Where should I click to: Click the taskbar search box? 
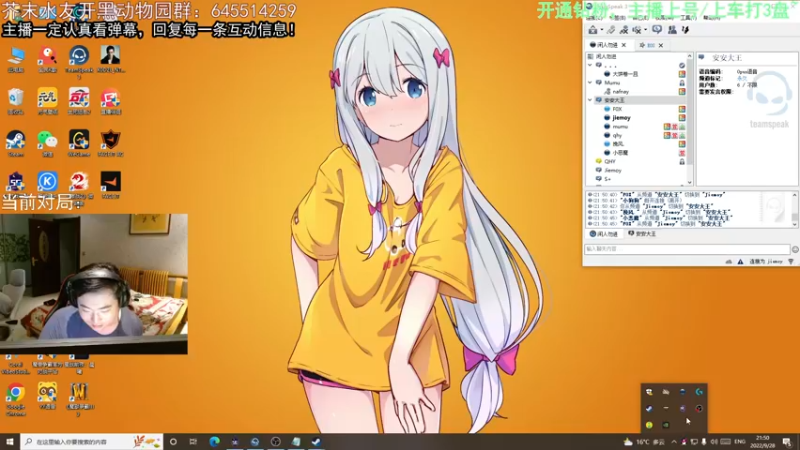point(92,442)
